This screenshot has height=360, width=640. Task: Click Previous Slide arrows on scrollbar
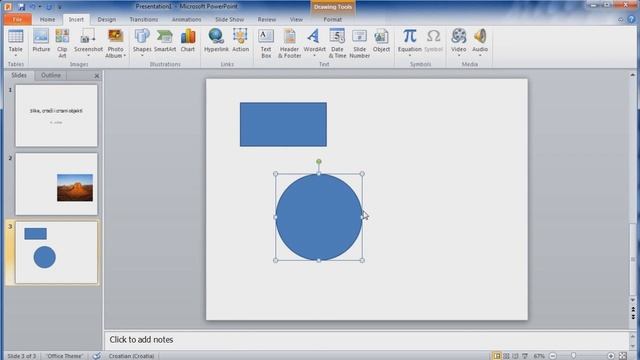click(x=633, y=309)
